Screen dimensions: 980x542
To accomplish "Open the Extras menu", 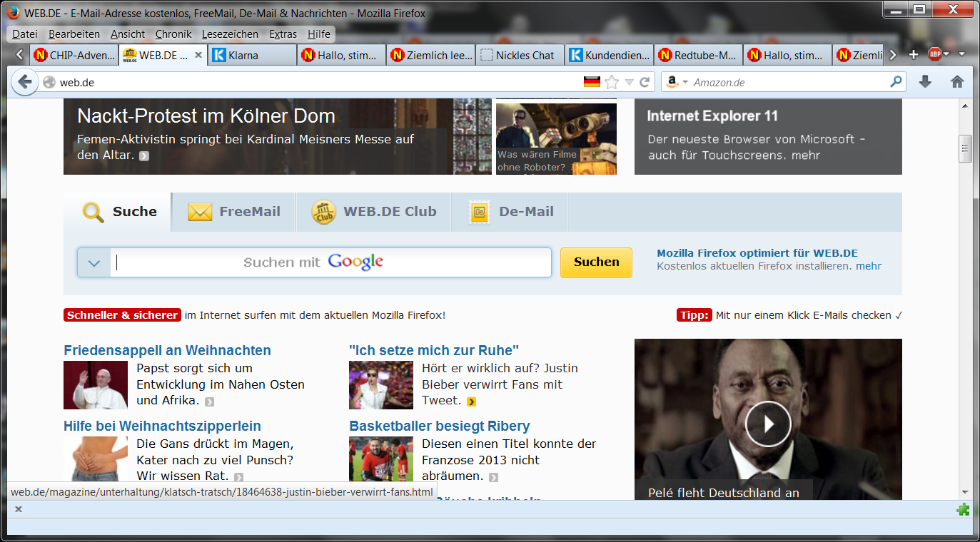I will pos(283,34).
